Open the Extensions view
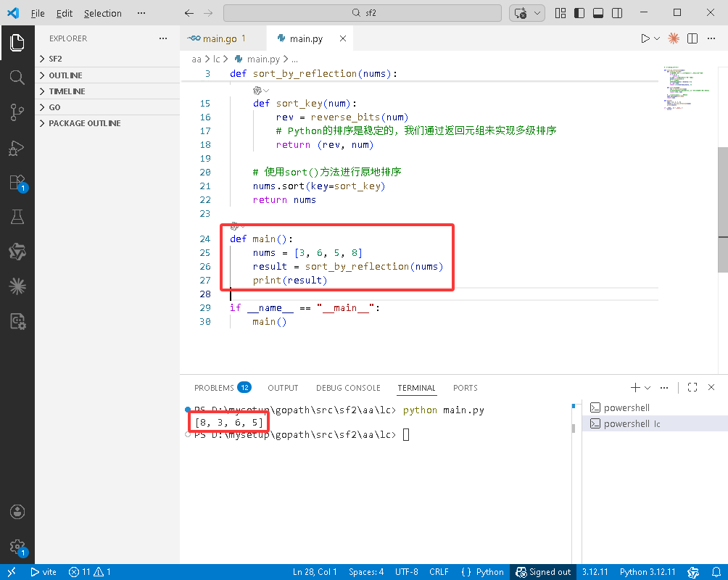 click(x=17, y=183)
